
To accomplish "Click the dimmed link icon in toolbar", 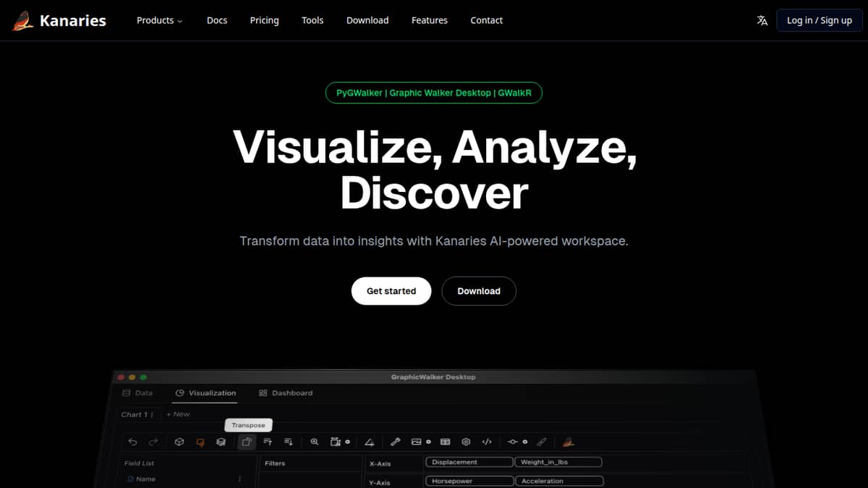I will click(541, 442).
